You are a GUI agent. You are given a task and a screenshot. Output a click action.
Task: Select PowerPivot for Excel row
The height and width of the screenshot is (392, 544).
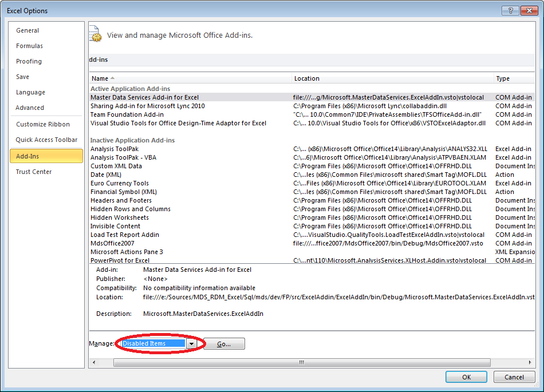pos(312,260)
